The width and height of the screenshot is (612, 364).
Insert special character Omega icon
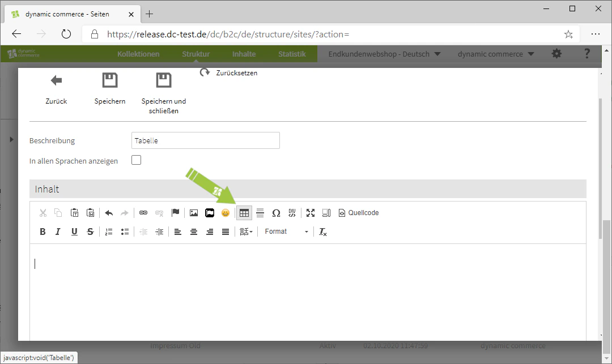click(276, 213)
